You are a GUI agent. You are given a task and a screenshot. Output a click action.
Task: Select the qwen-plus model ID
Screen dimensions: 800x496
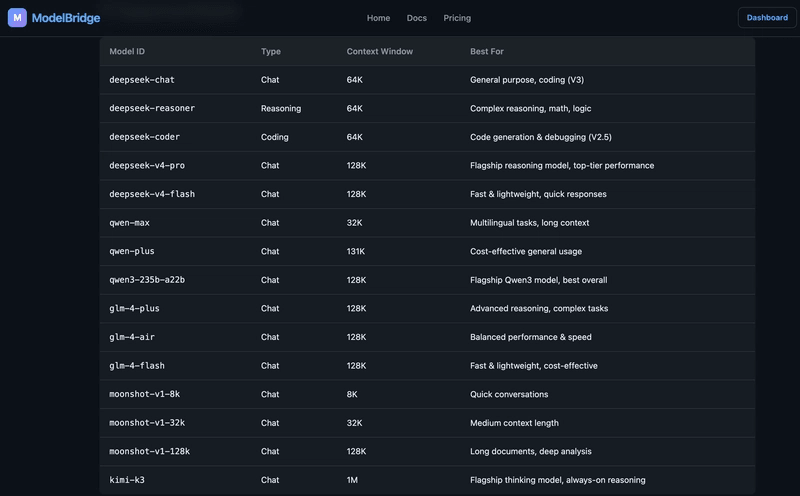coord(132,251)
